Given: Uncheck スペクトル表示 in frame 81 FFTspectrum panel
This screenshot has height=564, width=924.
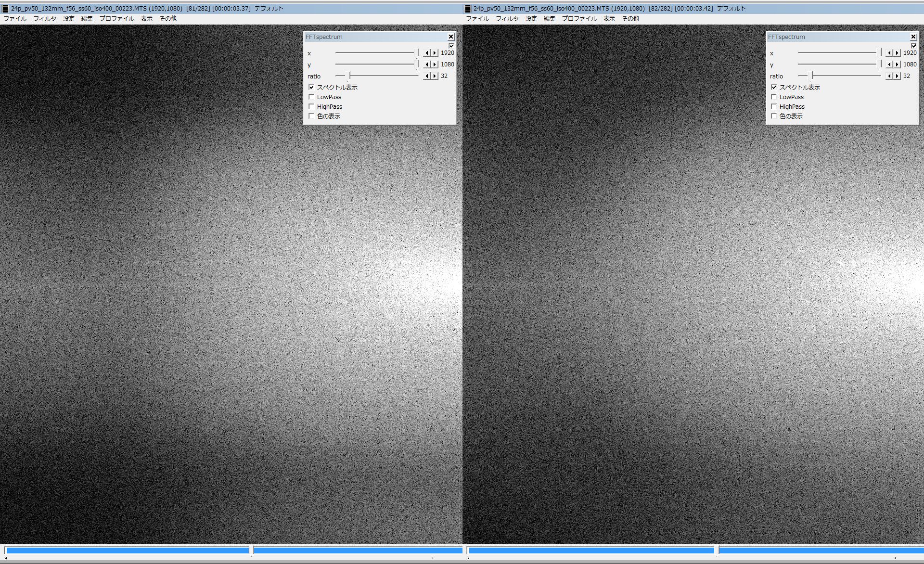Looking at the screenshot, I should click(x=311, y=87).
